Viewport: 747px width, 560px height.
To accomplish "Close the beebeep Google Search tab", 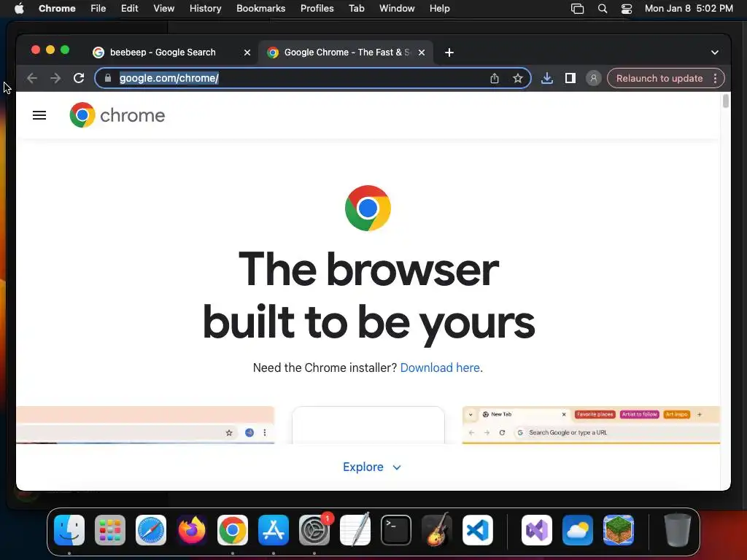I will (247, 52).
